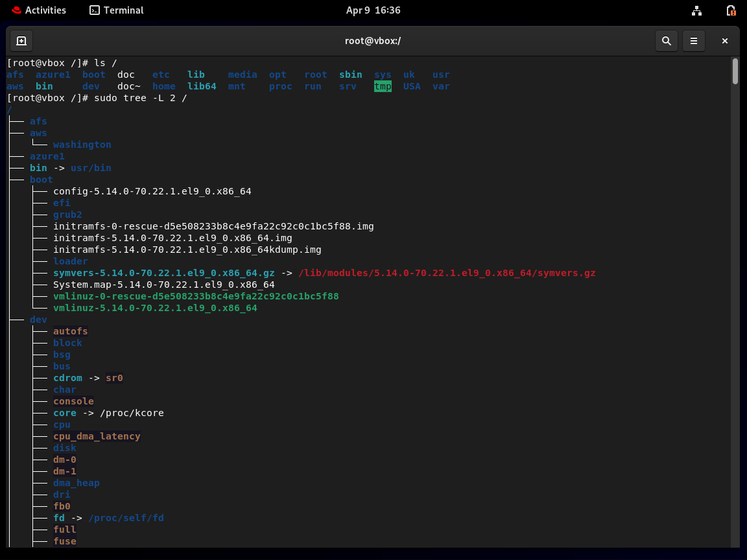Click 'sbin' in the ls output
This screenshot has width=747, height=560.
pos(351,75)
